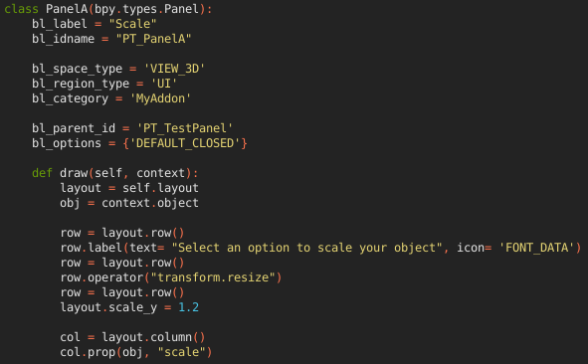Click the "transform.resize" operator string

[213, 277]
